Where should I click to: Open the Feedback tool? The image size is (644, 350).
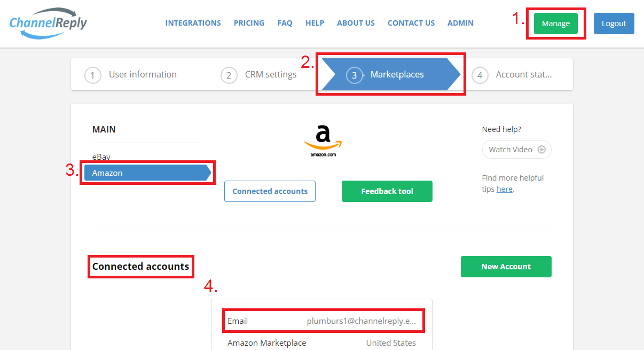tap(387, 191)
